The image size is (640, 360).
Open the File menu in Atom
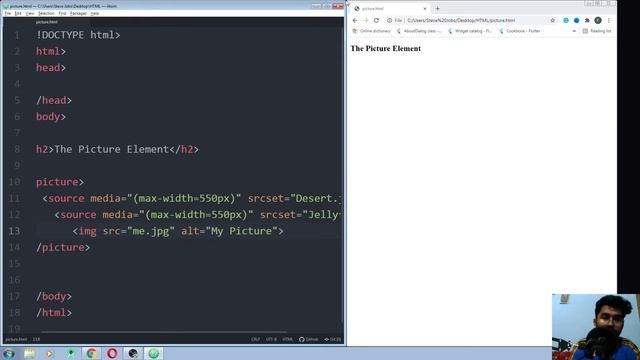(x=8, y=13)
